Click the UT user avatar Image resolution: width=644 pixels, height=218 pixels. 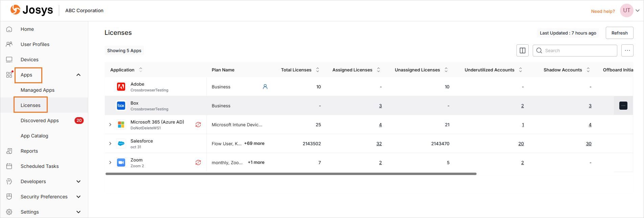[627, 10]
